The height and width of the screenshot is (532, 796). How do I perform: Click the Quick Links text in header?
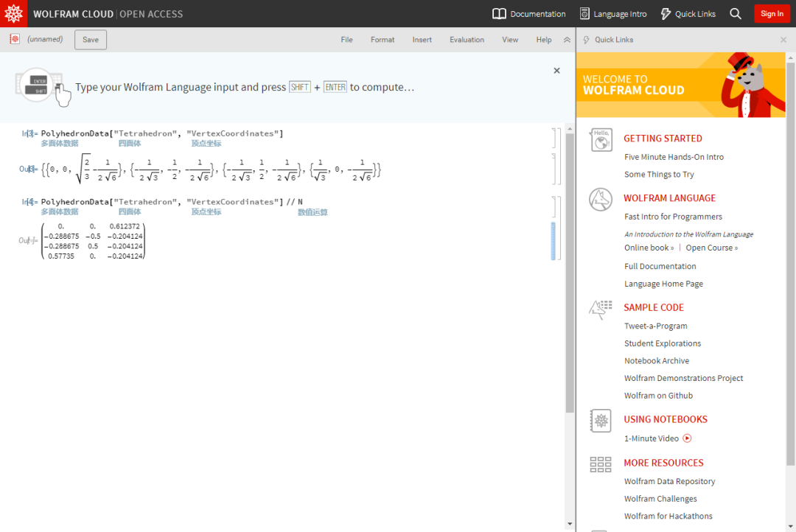pos(695,14)
